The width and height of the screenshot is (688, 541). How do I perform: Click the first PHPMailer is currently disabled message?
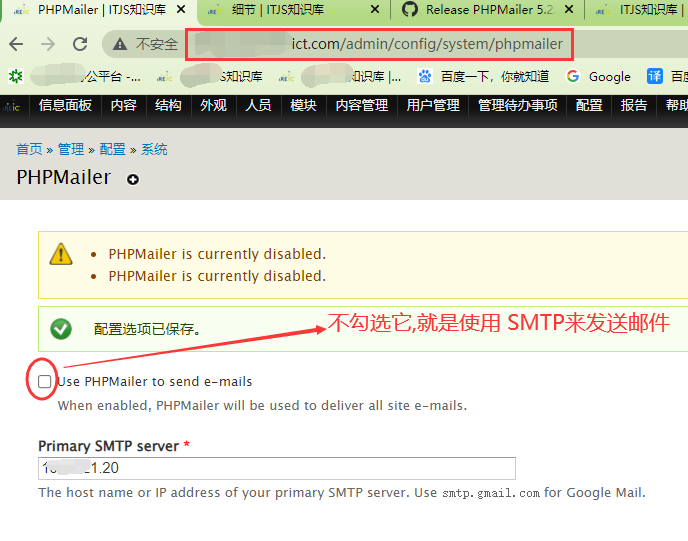(217, 254)
